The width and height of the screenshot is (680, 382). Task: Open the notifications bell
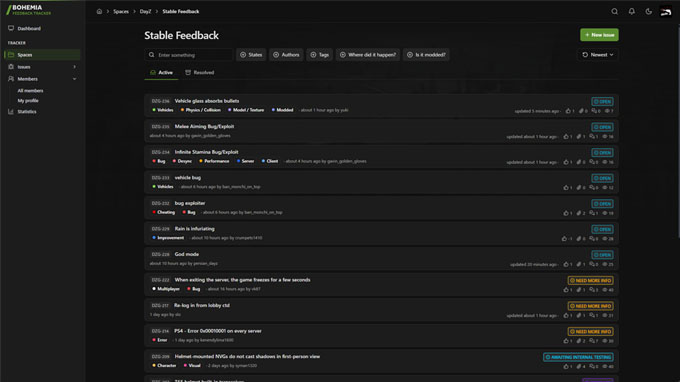pyautogui.click(x=631, y=12)
